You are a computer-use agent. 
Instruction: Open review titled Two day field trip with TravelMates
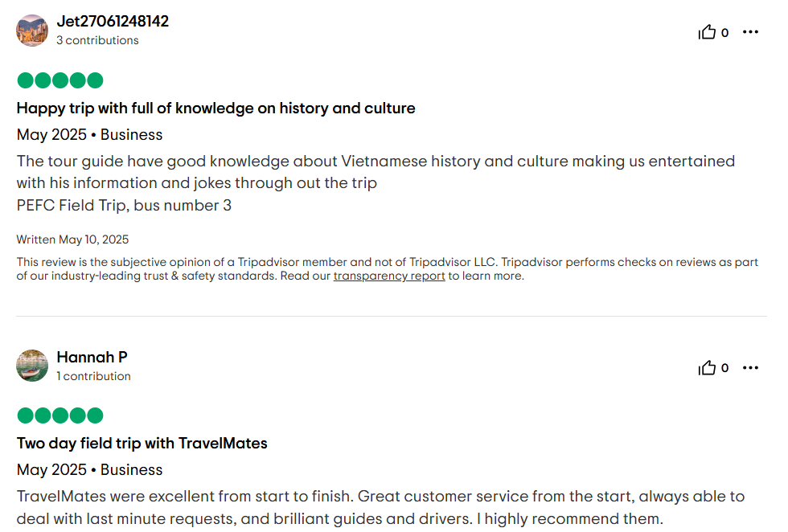pos(142,443)
